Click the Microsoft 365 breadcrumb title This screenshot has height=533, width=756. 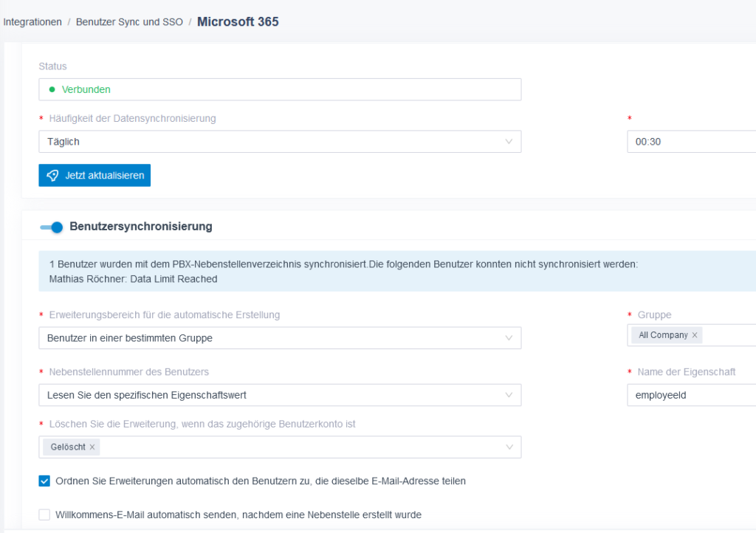pos(238,21)
